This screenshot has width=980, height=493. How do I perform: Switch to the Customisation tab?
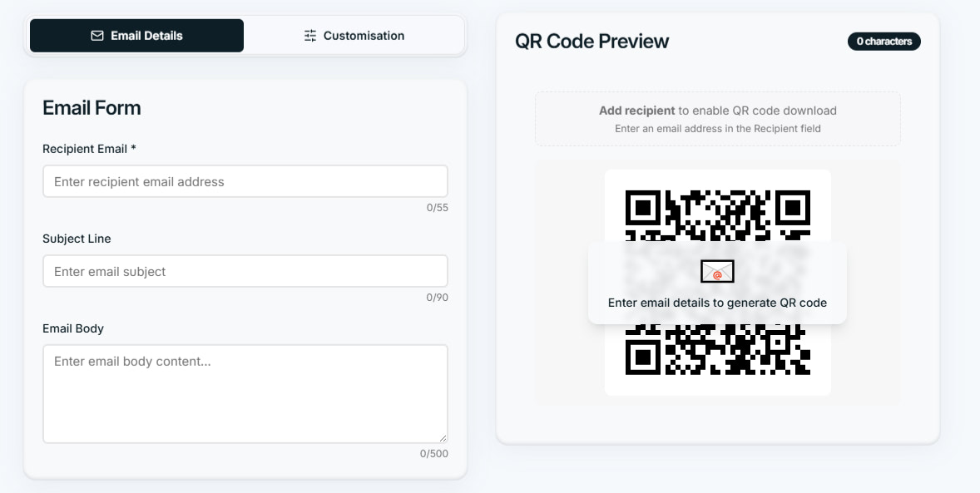pos(354,35)
